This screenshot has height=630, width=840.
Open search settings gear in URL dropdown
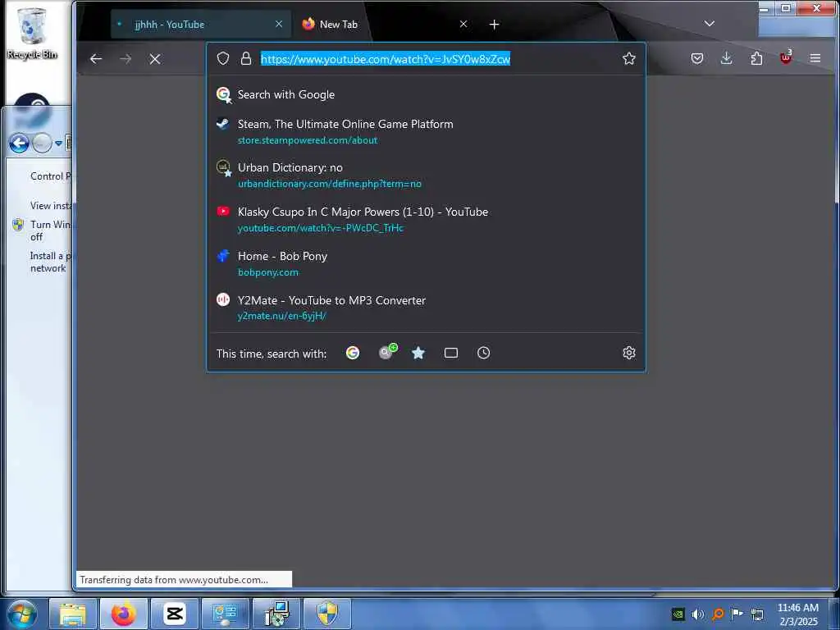(x=629, y=353)
